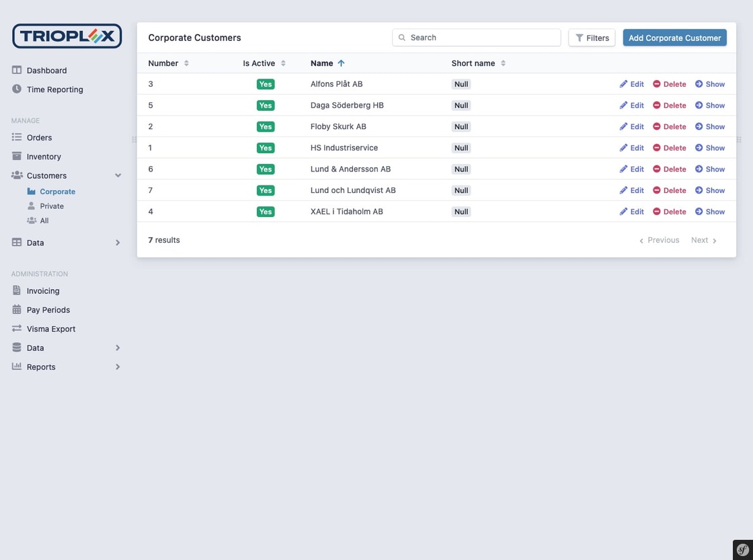Image resolution: width=753 pixels, height=560 pixels.
Task: Select All customers in sidebar
Action: pyautogui.click(x=44, y=221)
